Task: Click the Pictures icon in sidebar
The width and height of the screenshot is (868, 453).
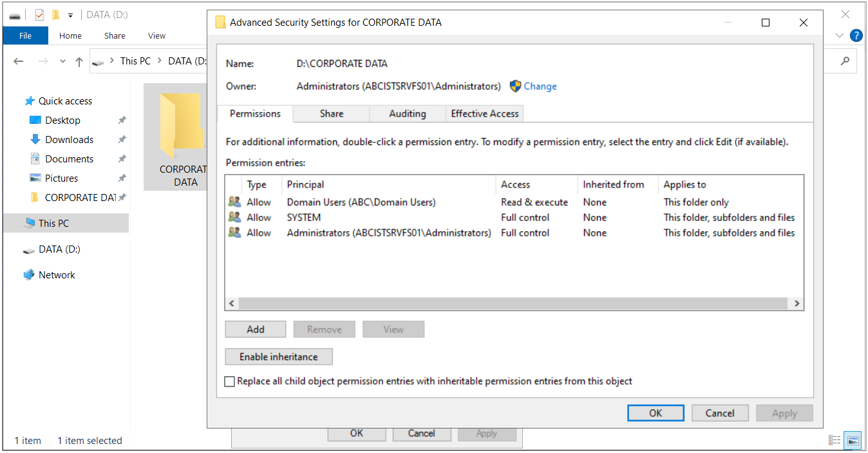Action: [35, 178]
